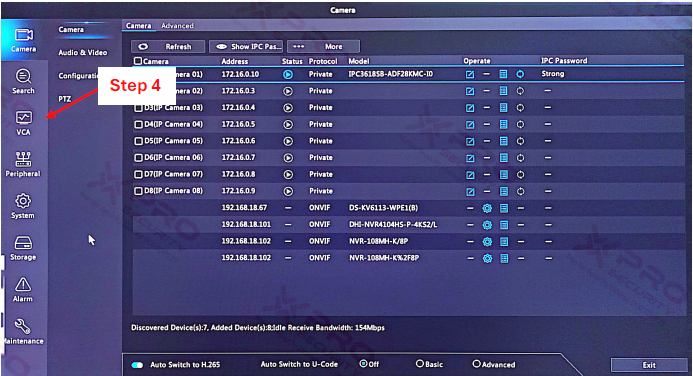The image size is (693, 376).
Task: Open the System settings gear in sidebar
Action: (x=23, y=206)
